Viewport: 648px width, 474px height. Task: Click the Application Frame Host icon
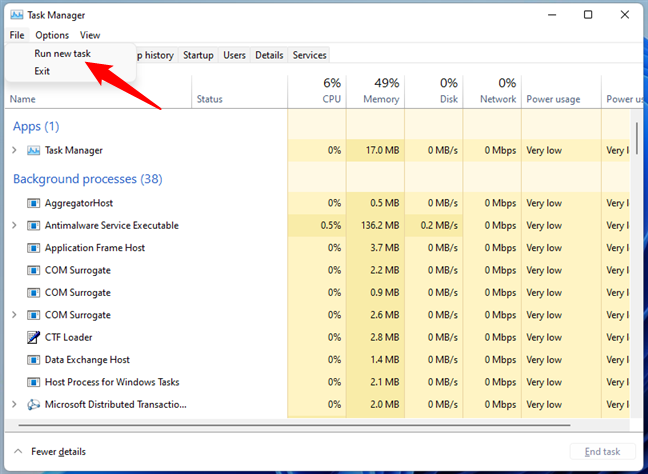(33, 248)
